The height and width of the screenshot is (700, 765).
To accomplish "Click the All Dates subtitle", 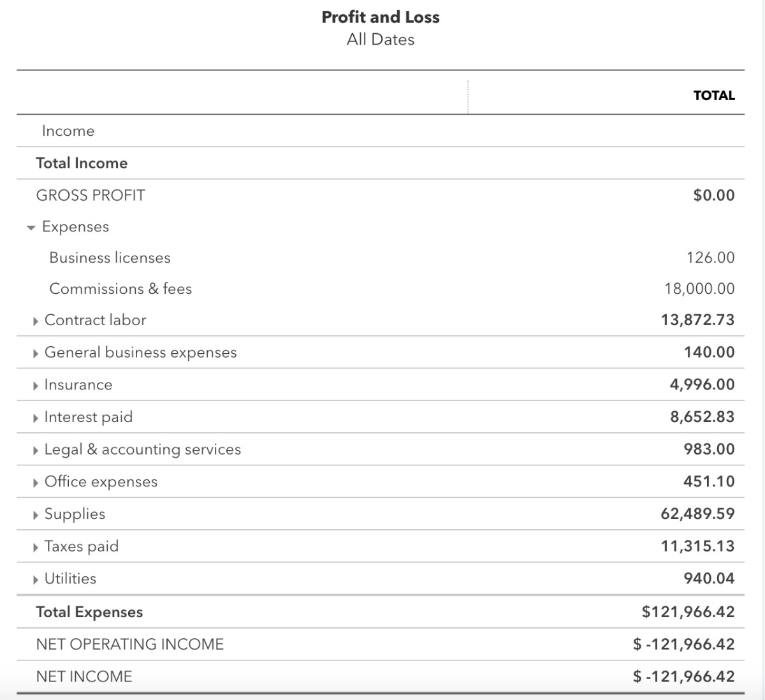I will point(381,40).
